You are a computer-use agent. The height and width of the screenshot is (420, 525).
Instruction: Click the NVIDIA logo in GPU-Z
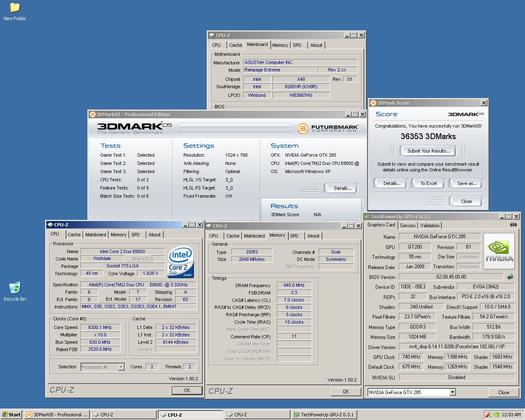click(x=499, y=251)
